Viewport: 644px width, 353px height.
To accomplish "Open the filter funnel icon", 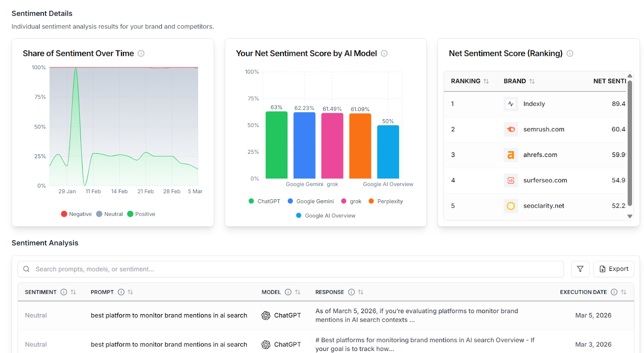I will click(580, 269).
